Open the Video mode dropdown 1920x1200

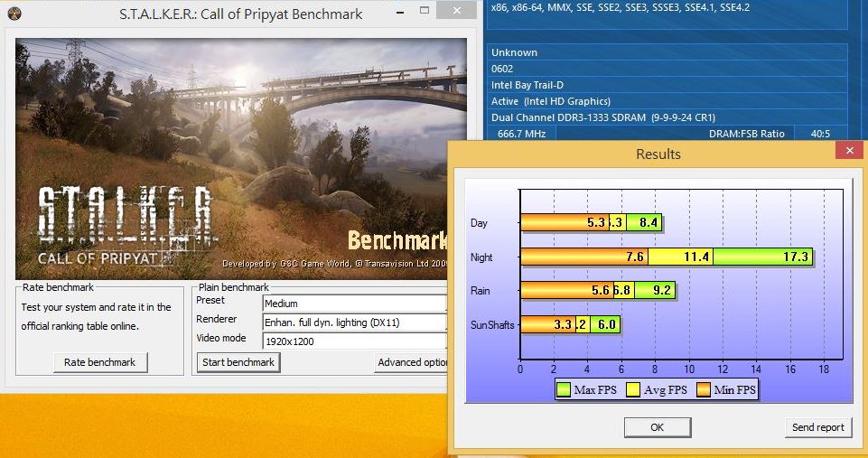[x=354, y=341]
